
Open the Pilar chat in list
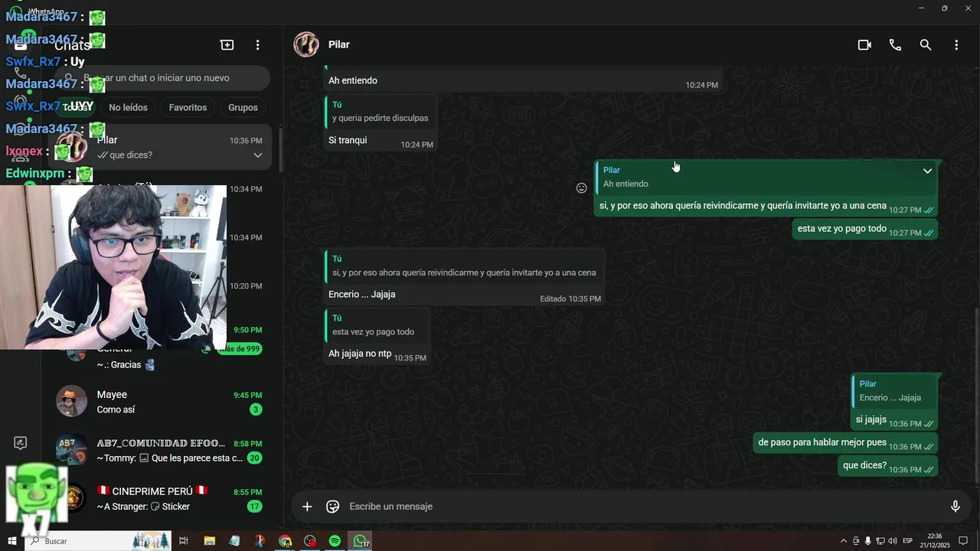pyautogui.click(x=159, y=147)
